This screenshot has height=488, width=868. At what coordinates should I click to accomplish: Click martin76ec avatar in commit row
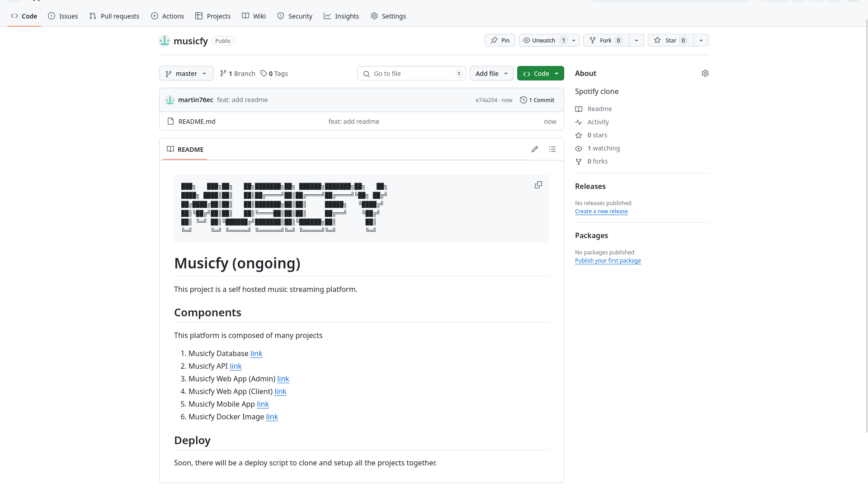click(170, 100)
